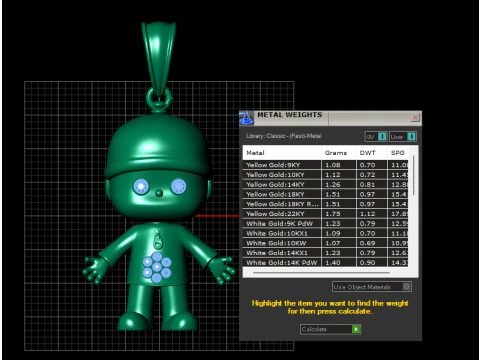Click the vertical scrollbar of metal list

coord(414,175)
